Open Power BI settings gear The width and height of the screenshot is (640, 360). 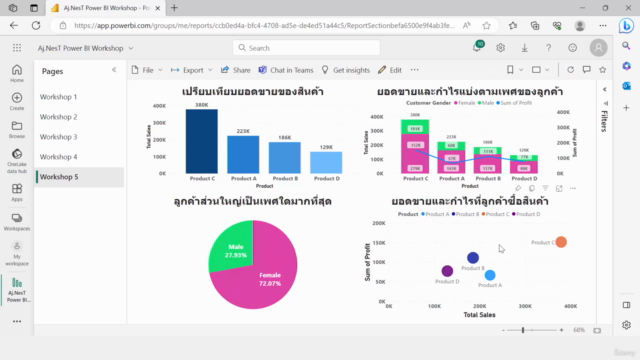[x=500, y=48]
